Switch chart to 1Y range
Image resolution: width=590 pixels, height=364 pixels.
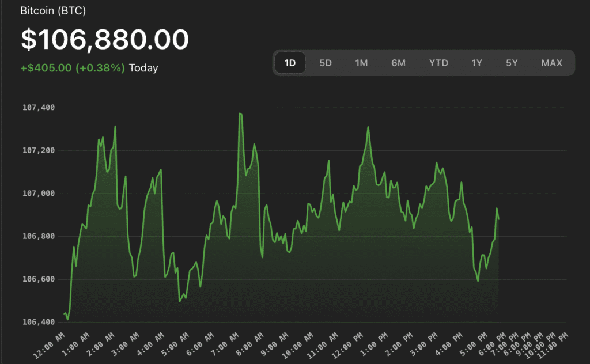[x=476, y=63]
